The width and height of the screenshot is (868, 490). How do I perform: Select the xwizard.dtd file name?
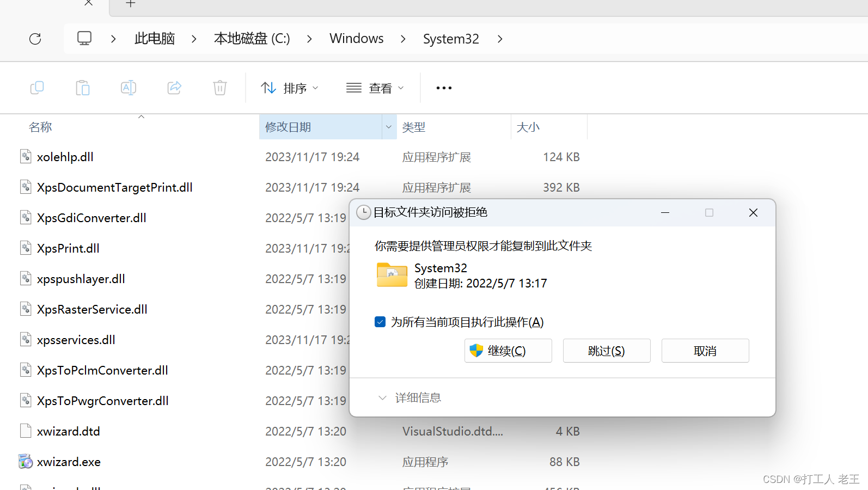click(69, 431)
